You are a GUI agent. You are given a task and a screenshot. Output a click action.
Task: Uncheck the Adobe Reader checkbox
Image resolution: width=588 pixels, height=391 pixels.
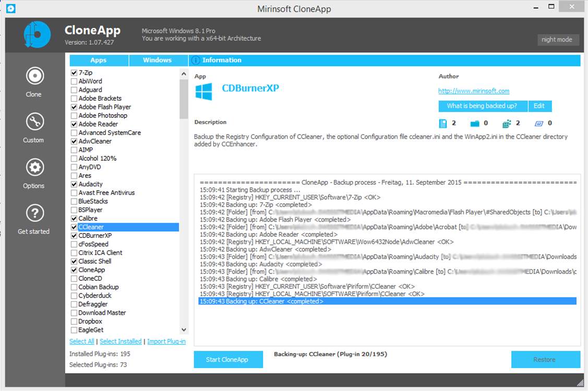coord(74,124)
